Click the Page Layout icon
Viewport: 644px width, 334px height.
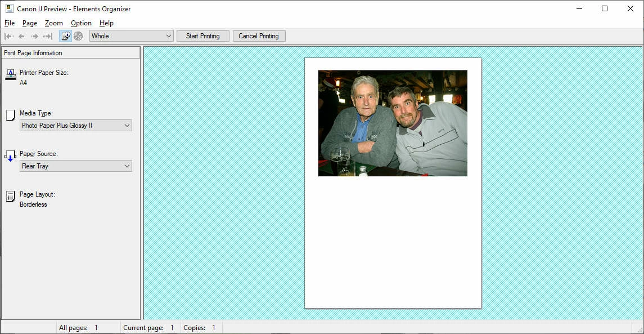tap(10, 197)
